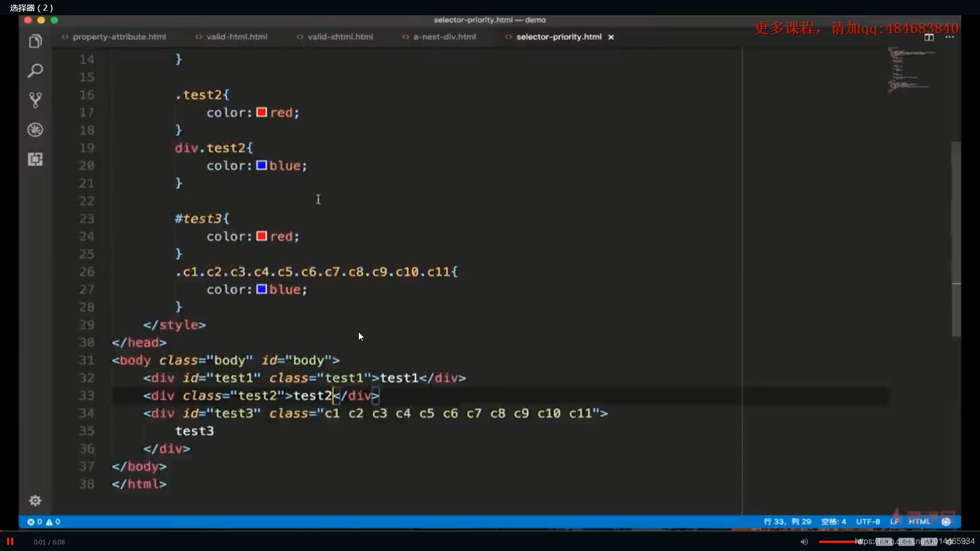
Task: Click the test3 text content on line 35
Action: pyautogui.click(x=194, y=431)
